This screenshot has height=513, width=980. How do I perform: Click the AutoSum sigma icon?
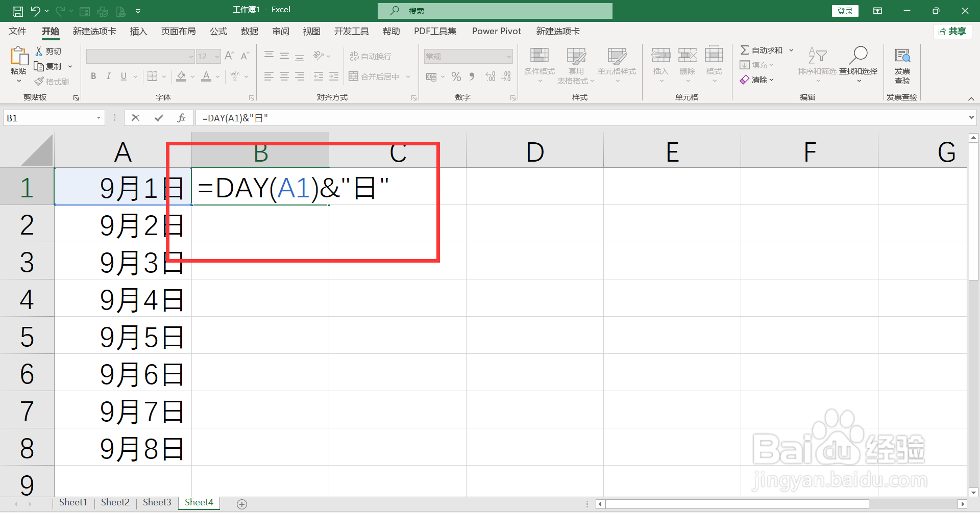745,50
